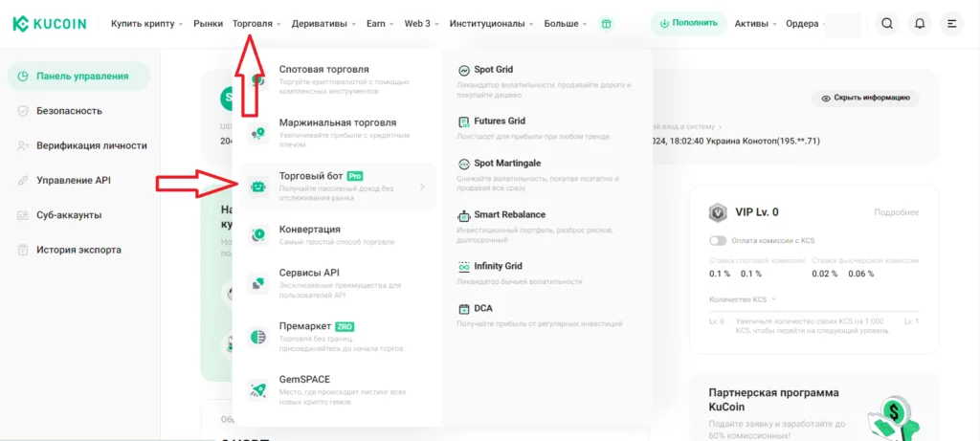Select Маржинальная торговля menu entry
Viewport: 980px width, 441px height.
coord(337,122)
